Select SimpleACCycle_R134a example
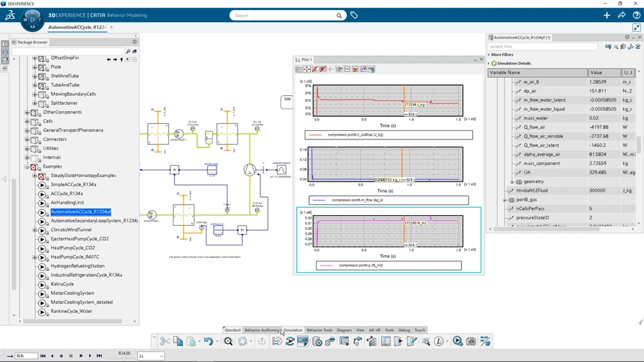 pos(73,185)
